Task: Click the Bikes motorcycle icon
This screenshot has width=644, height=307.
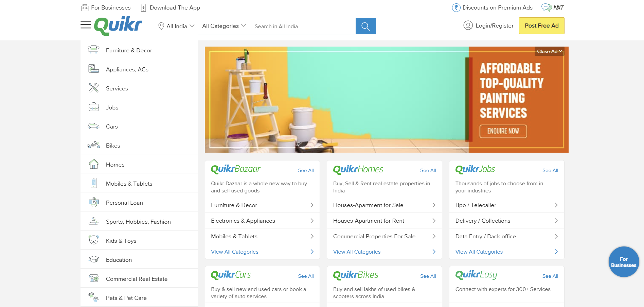Action: [x=94, y=145]
